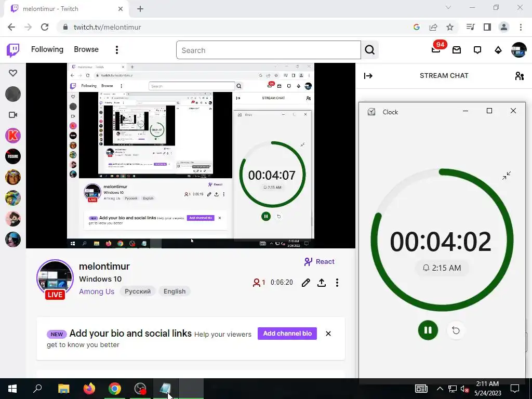
Task: Open the Chrome media control icon
Action: point(471,27)
